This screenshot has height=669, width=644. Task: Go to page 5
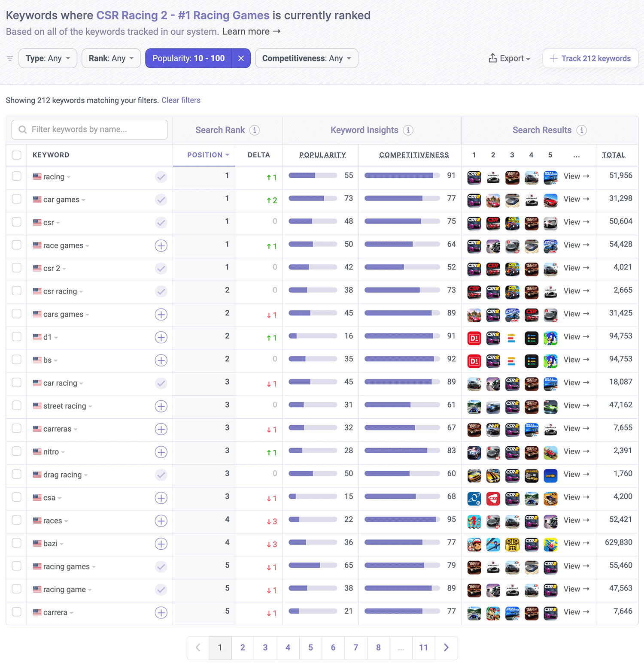[310, 648]
